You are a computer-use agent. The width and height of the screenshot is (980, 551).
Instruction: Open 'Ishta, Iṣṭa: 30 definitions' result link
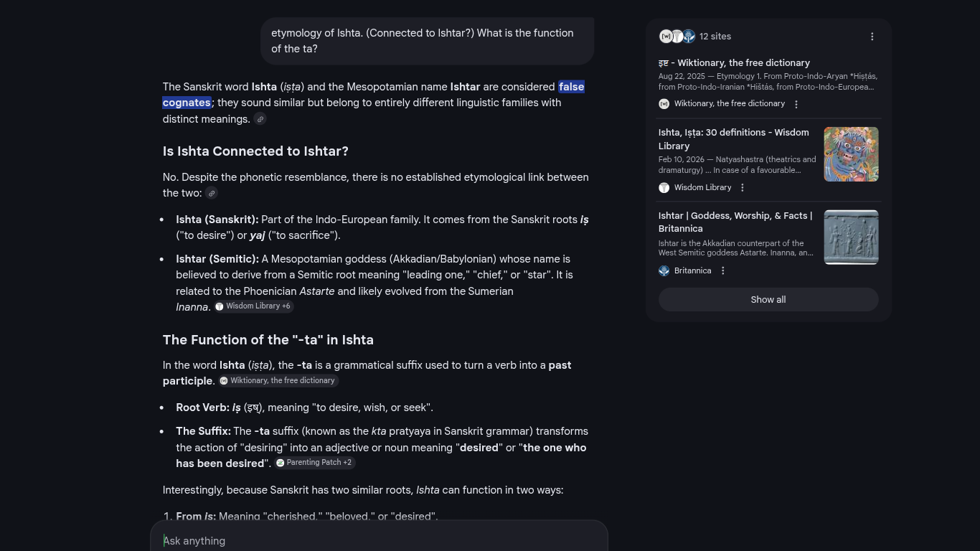click(733, 139)
